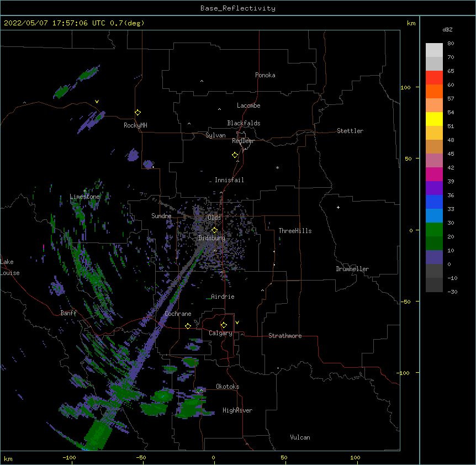The height and width of the screenshot is (465, 476).
Task: Select the light blue 30-33 dBZ legend swatch
Action: click(434, 216)
